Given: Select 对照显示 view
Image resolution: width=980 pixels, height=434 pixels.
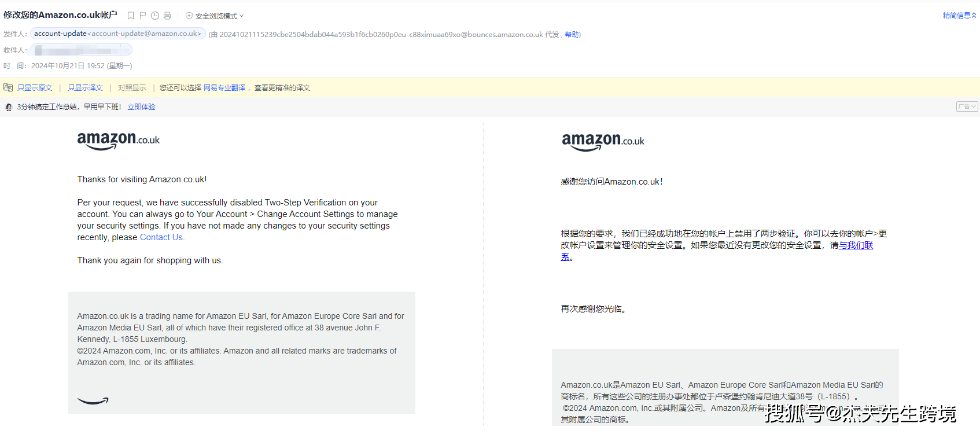Looking at the screenshot, I should [x=132, y=88].
